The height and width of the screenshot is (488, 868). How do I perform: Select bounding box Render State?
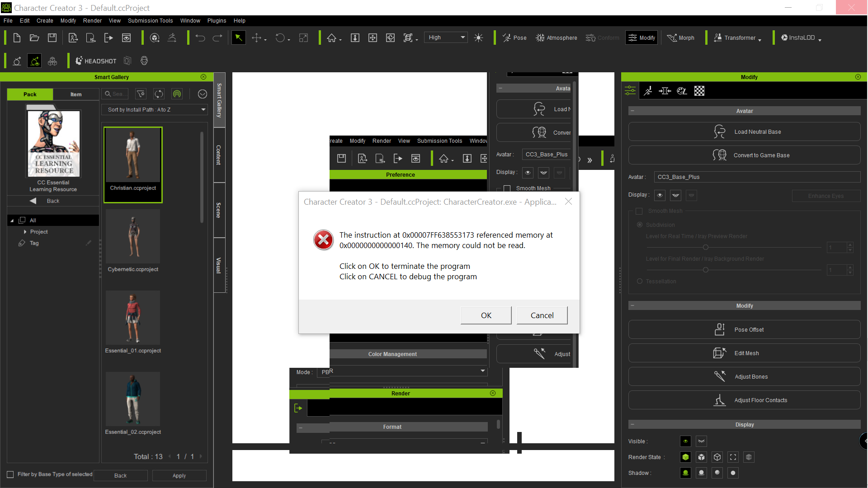[733, 457]
